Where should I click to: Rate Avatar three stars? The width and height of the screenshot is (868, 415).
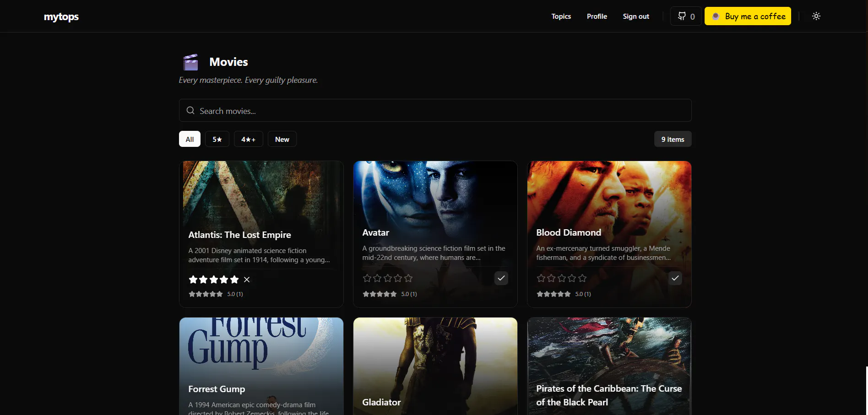pyautogui.click(x=388, y=278)
